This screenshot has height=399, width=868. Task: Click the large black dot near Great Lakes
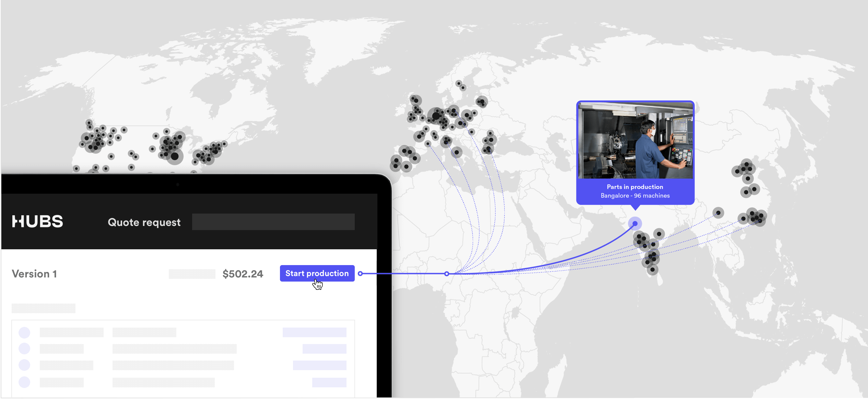[175, 157]
